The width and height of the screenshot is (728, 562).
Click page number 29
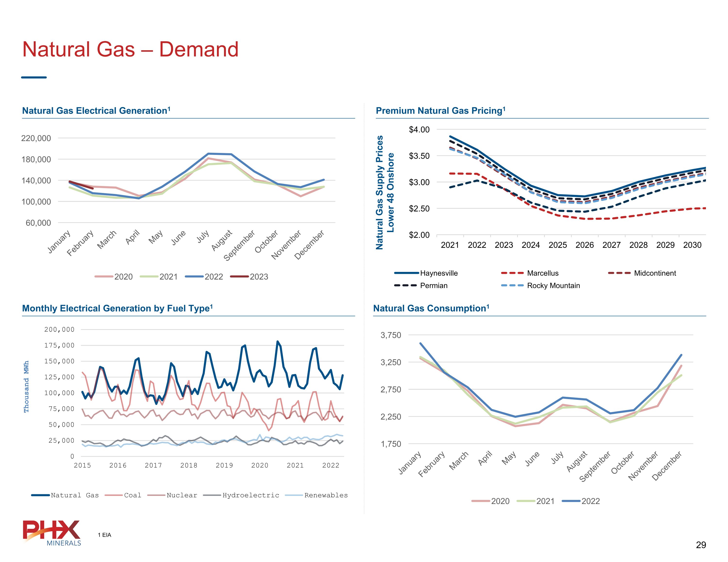coord(701,545)
